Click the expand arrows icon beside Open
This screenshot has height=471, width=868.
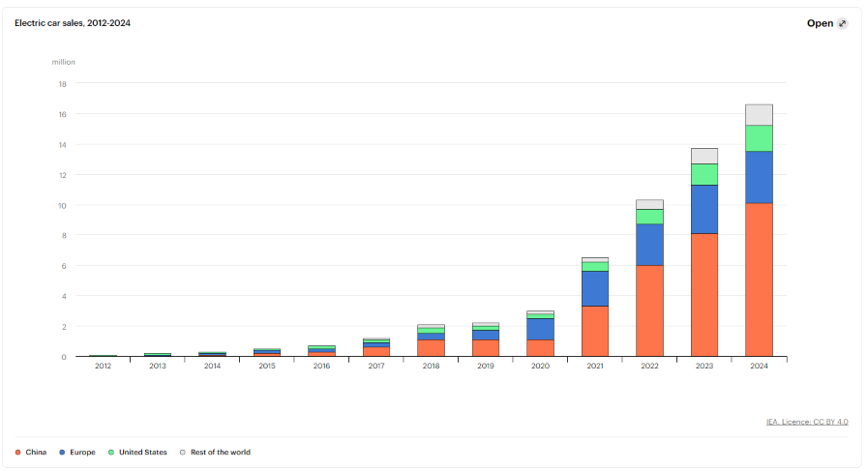[x=842, y=23]
